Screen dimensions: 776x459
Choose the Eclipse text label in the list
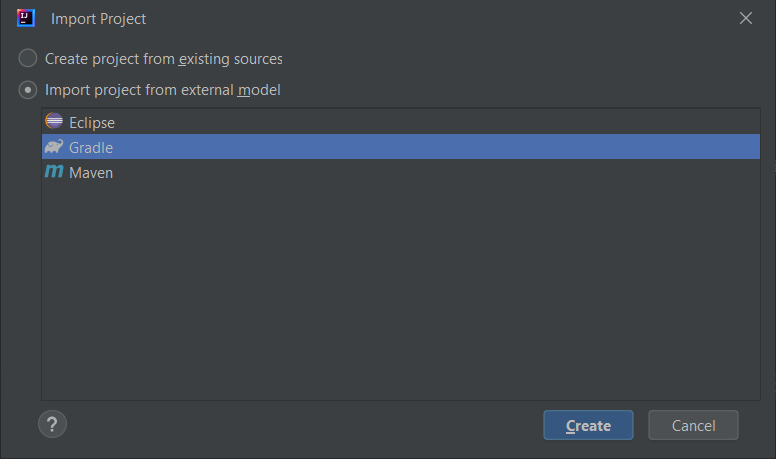92,123
